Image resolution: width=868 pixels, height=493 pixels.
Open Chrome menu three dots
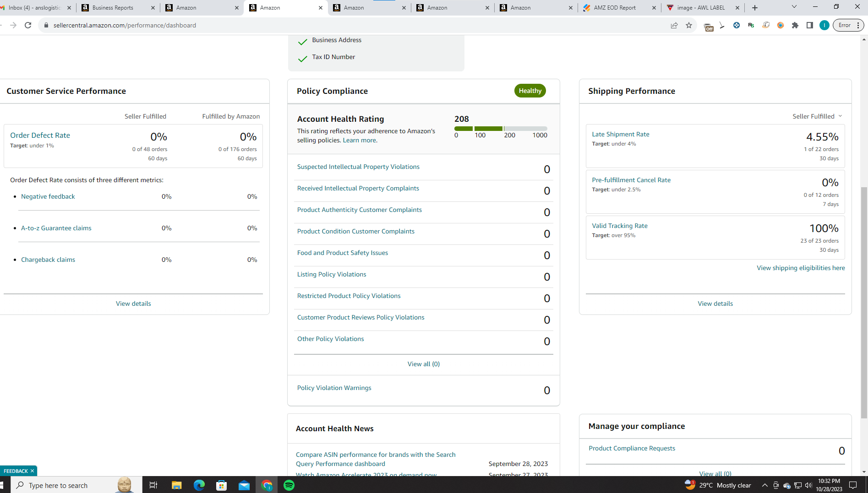click(x=858, y=25)
